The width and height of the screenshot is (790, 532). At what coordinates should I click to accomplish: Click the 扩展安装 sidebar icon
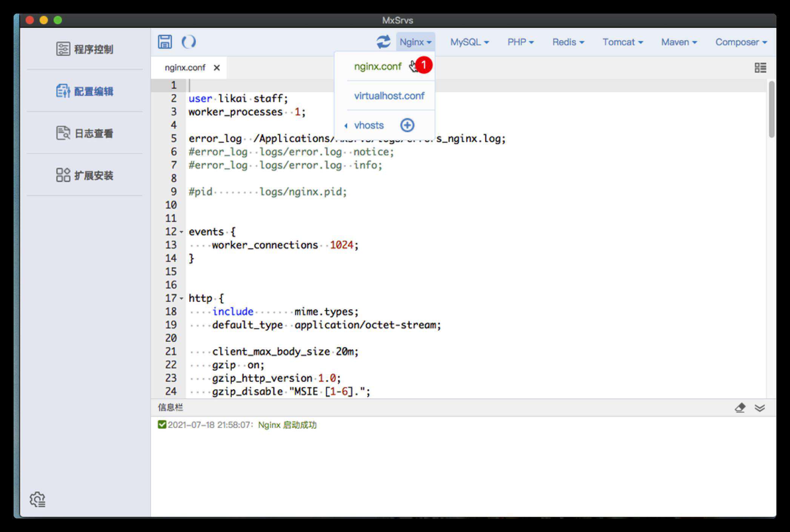click(x=63, y=175)
